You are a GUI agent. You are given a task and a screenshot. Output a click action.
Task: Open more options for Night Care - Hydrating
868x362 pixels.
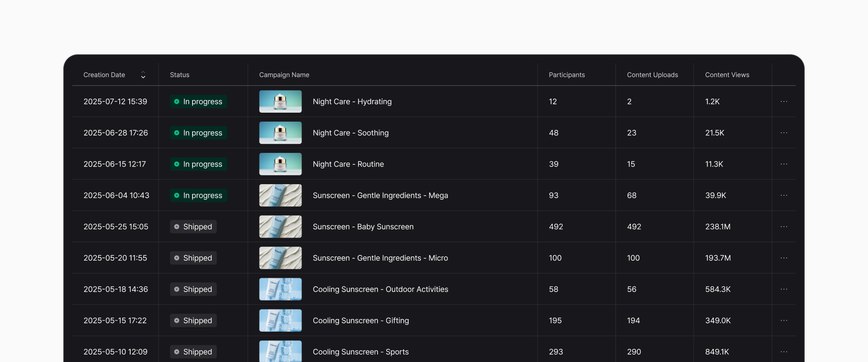(783, 102)
